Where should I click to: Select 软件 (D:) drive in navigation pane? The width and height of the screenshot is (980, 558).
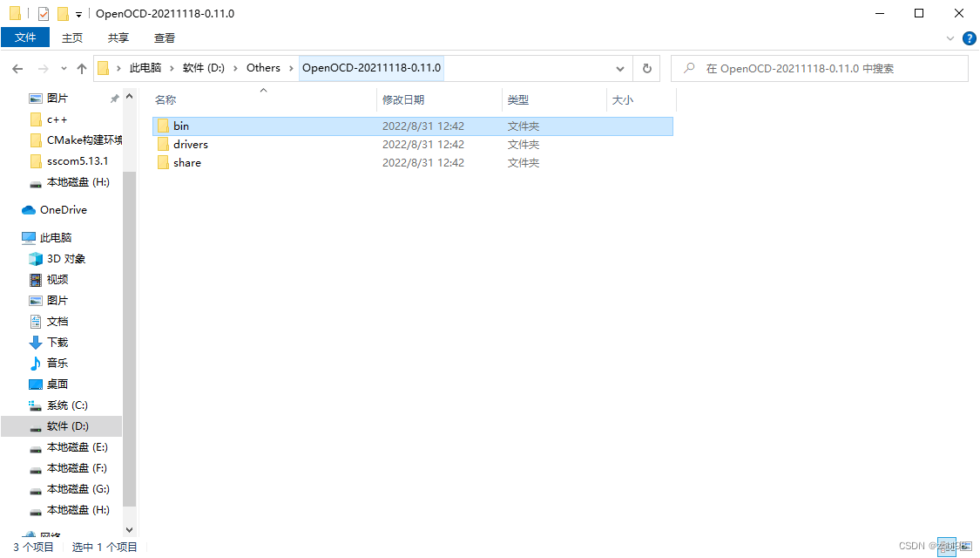[x=61, y=426]
